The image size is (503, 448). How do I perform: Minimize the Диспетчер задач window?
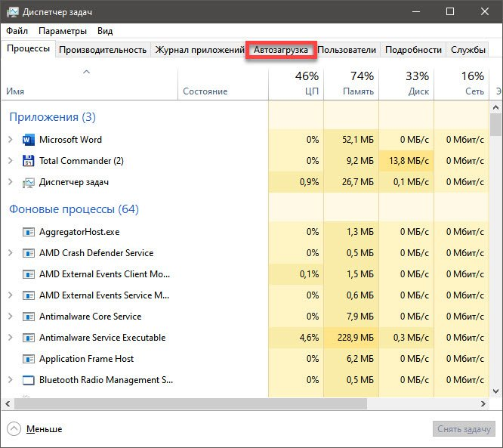point(416,12)
